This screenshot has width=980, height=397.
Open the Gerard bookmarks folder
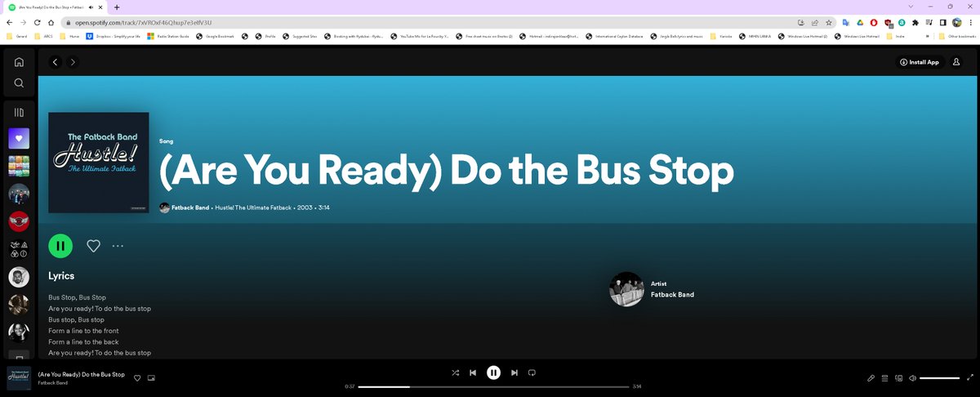pyautogui.click(x=18, y=36)
